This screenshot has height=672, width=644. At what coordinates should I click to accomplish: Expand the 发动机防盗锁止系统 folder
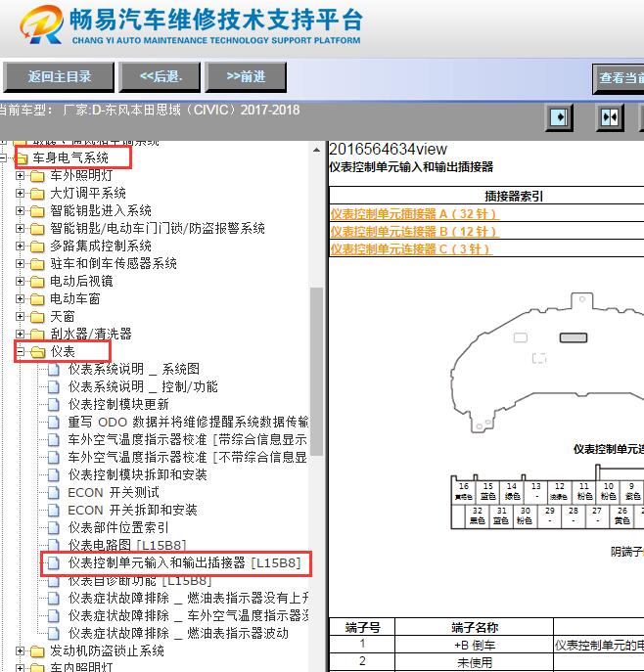[20, 651]
